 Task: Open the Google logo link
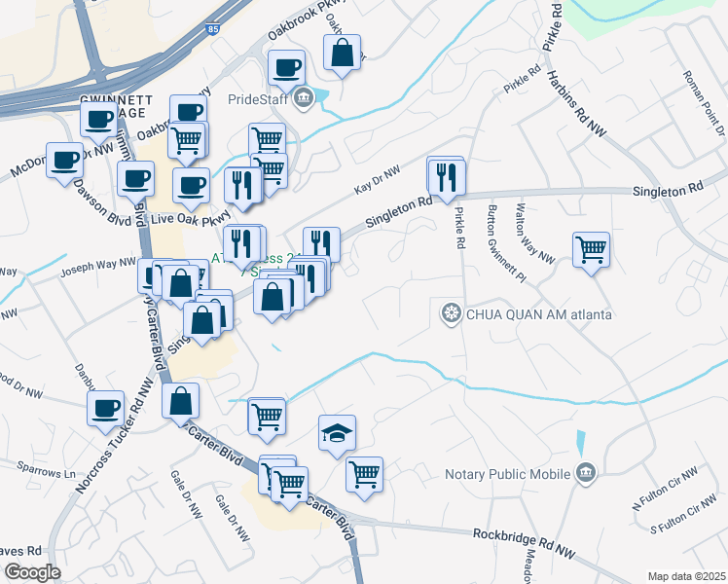[x=32, y=571]
